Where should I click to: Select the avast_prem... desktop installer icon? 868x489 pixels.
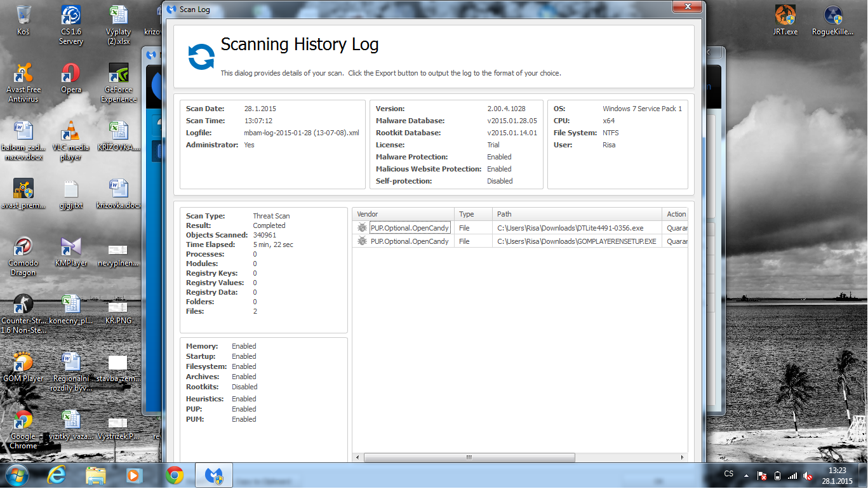23,194
